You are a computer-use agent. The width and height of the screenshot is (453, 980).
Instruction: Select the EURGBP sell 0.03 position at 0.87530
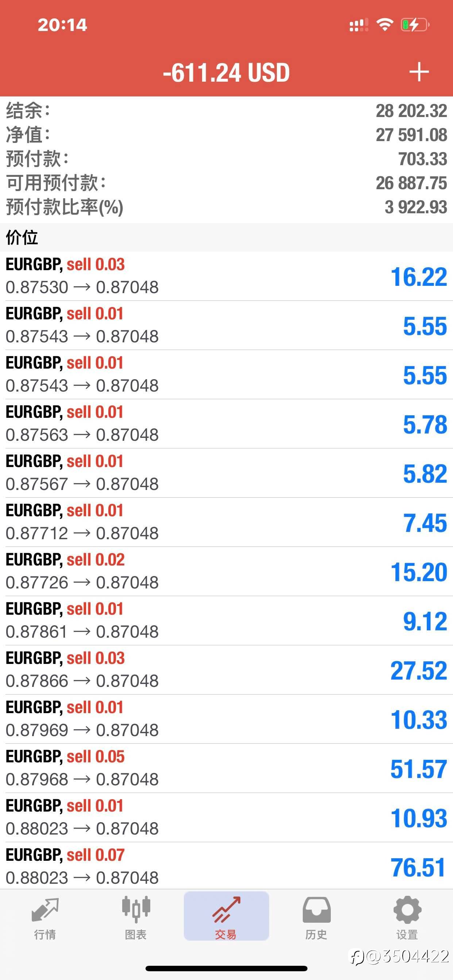[x=226, y=276]
